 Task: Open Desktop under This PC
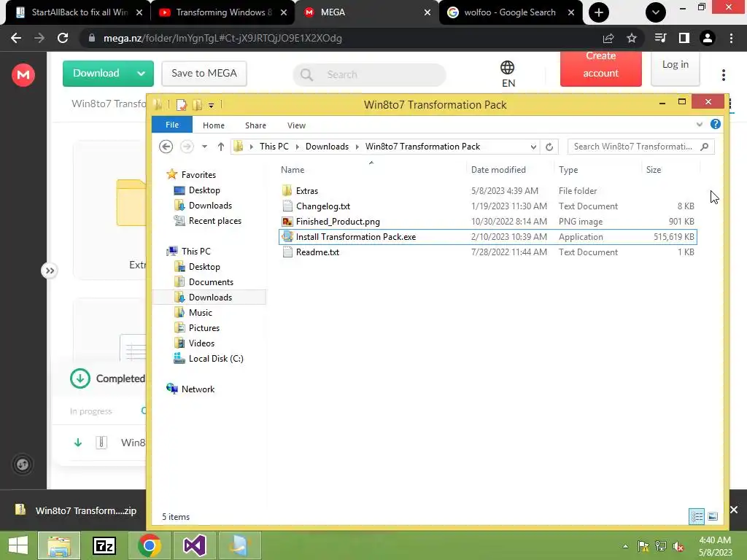[204, 267]
